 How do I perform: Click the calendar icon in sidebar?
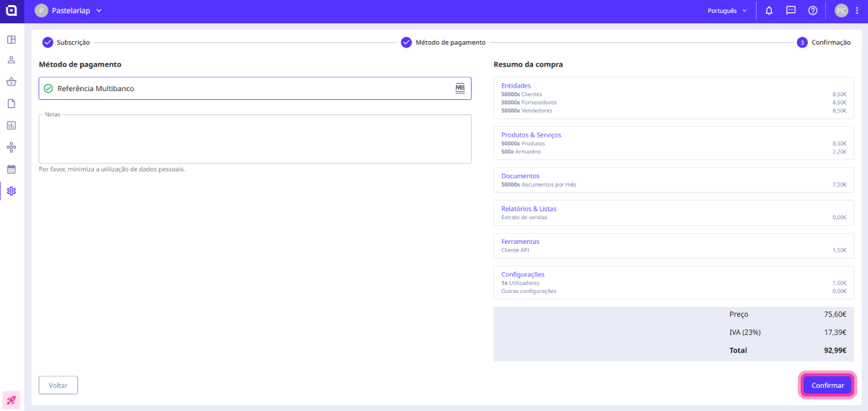tap(12, 169)
